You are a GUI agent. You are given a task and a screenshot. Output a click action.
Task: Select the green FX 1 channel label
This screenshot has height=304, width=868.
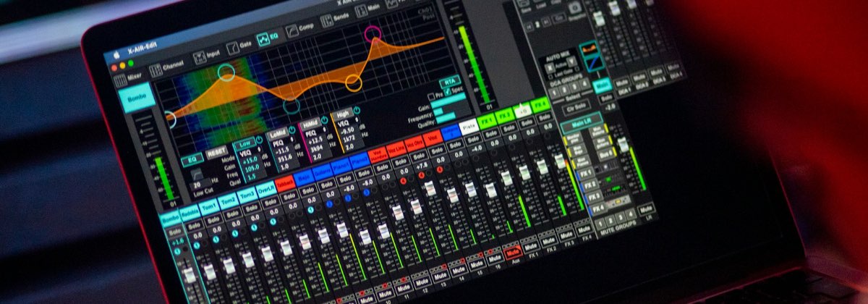pos(487,120)
